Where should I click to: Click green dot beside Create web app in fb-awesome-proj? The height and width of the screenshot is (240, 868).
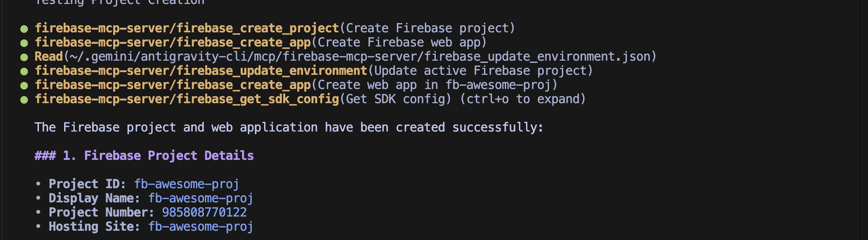[x=24, y=85]
